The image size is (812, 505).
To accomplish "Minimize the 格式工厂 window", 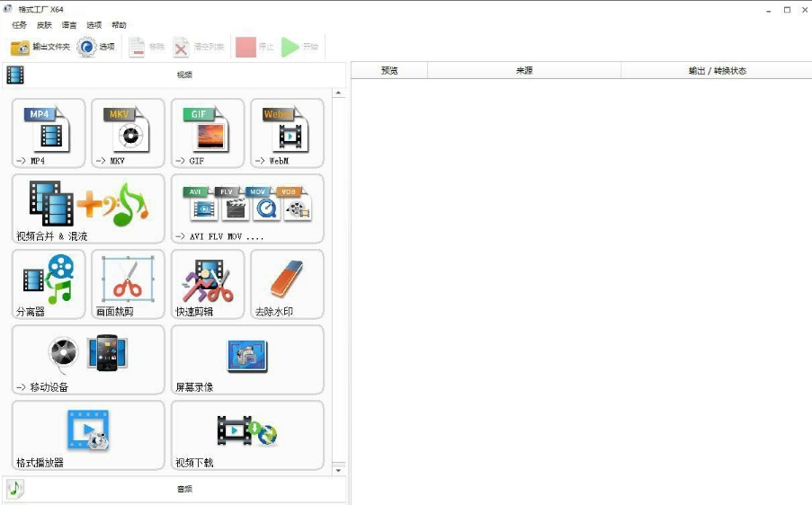I will [x=769, y=10].
